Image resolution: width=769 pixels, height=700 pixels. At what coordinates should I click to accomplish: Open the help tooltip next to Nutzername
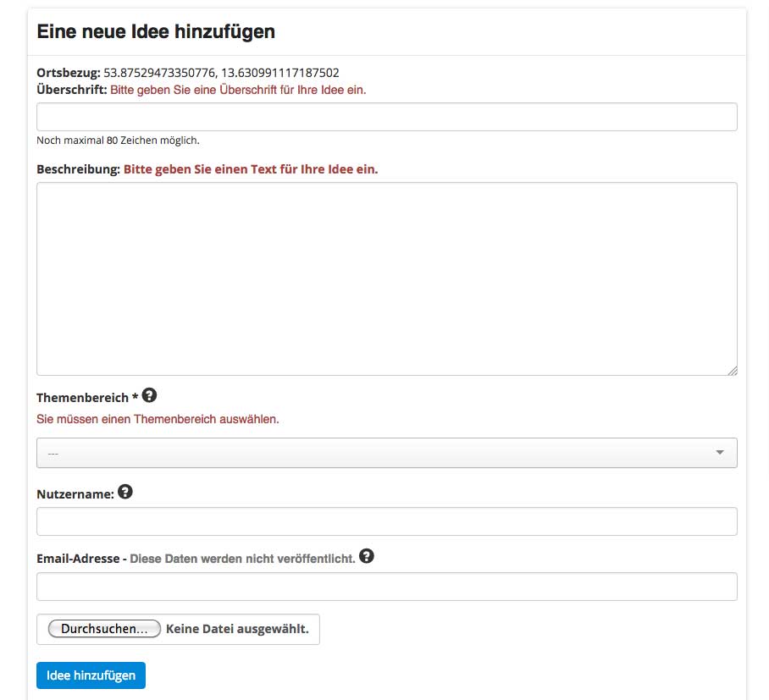(125, 492)
